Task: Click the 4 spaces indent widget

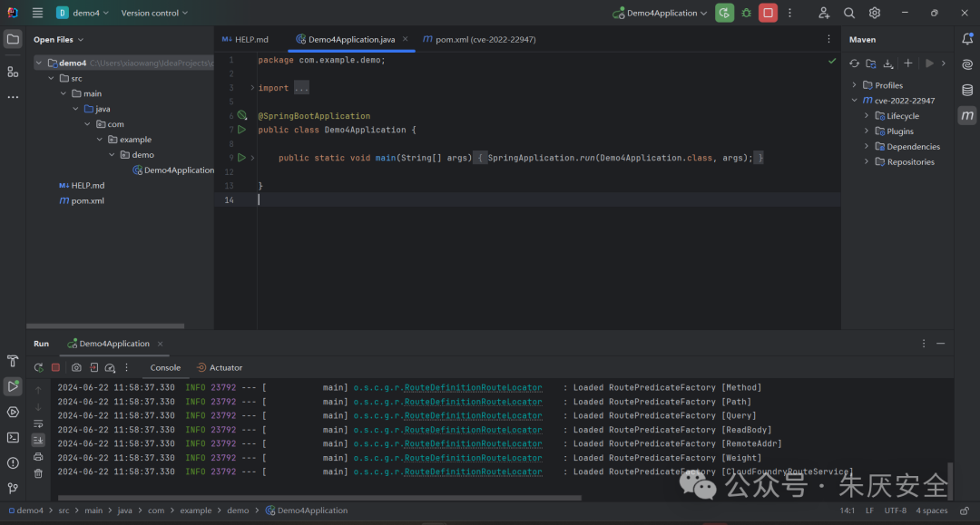Action: pos(931,510)
